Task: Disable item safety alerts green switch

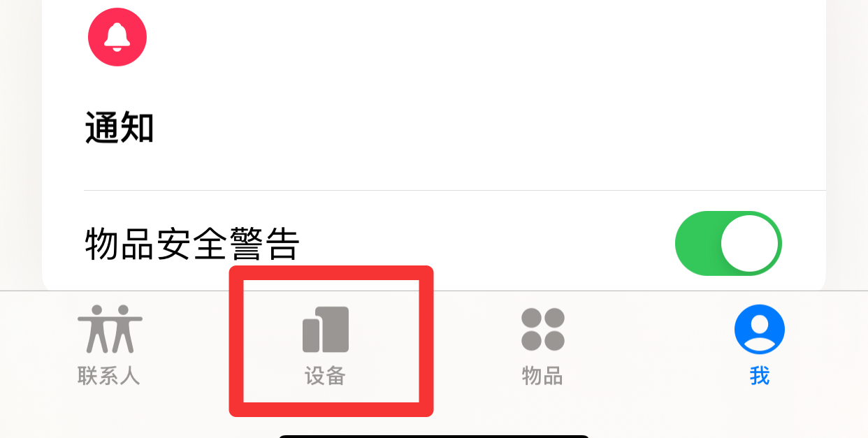Action: pos(728,244)
